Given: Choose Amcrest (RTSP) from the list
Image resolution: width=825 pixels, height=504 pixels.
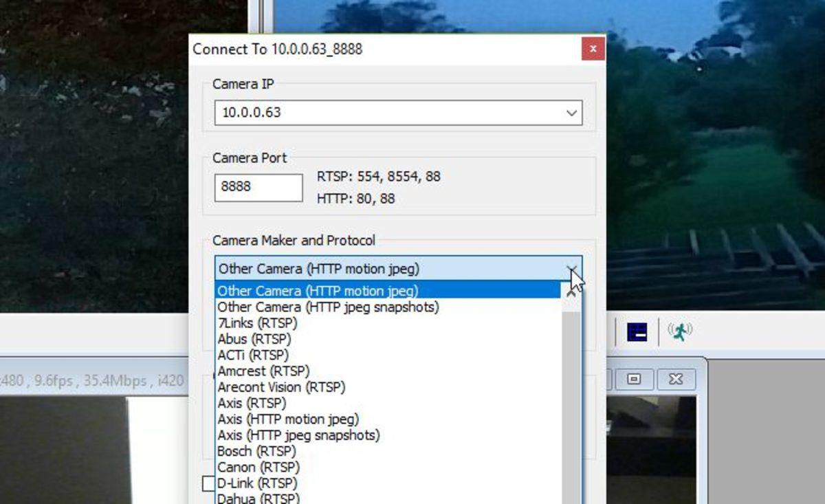Looking at the screenshot, I should (x=263, y=371).
